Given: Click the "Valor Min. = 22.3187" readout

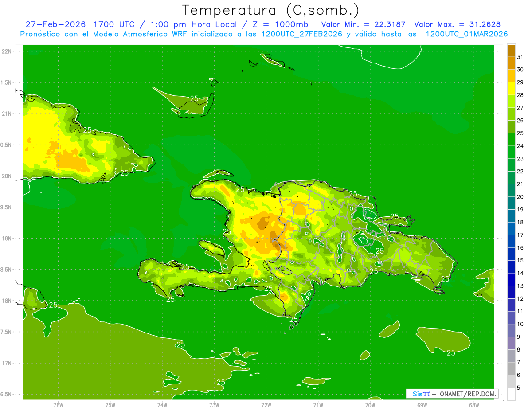Looking at the screenshot, I should coord(364,24).
